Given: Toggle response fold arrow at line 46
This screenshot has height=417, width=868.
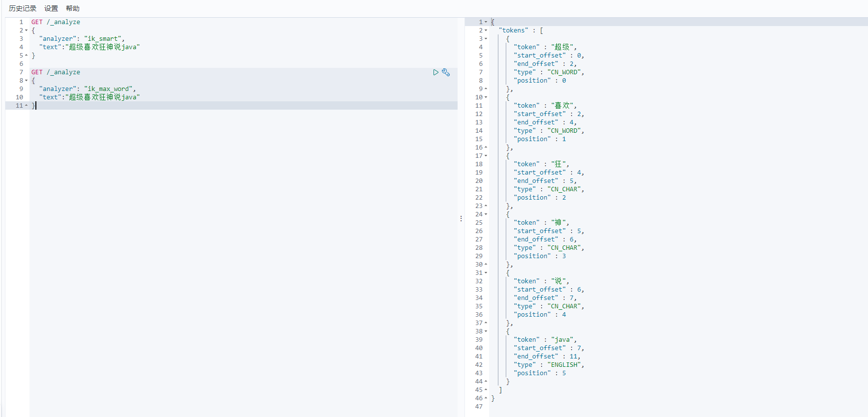Looking at the screenshot, I should click(486, 398).
